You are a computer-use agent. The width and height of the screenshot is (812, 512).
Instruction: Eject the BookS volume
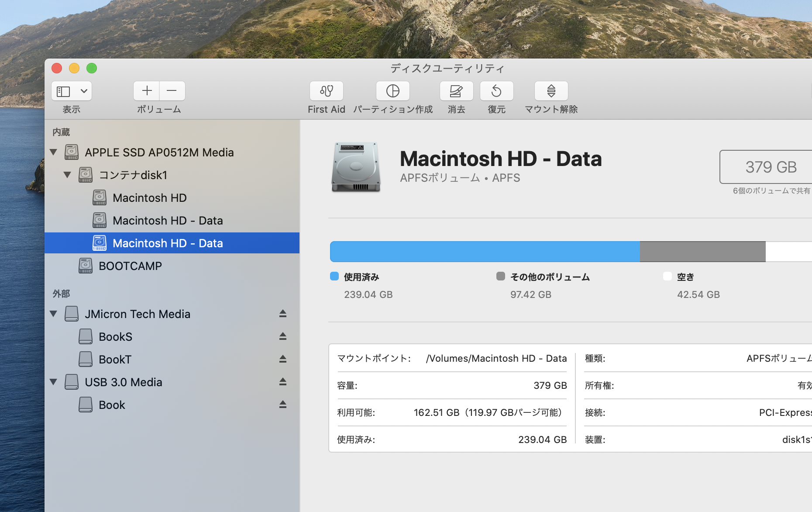coord(282,336)
